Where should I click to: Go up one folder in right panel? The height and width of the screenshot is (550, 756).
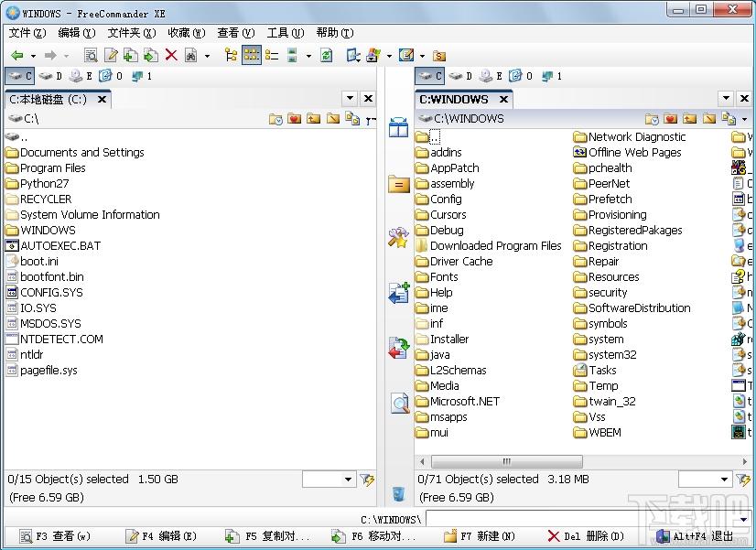point(689,119)
